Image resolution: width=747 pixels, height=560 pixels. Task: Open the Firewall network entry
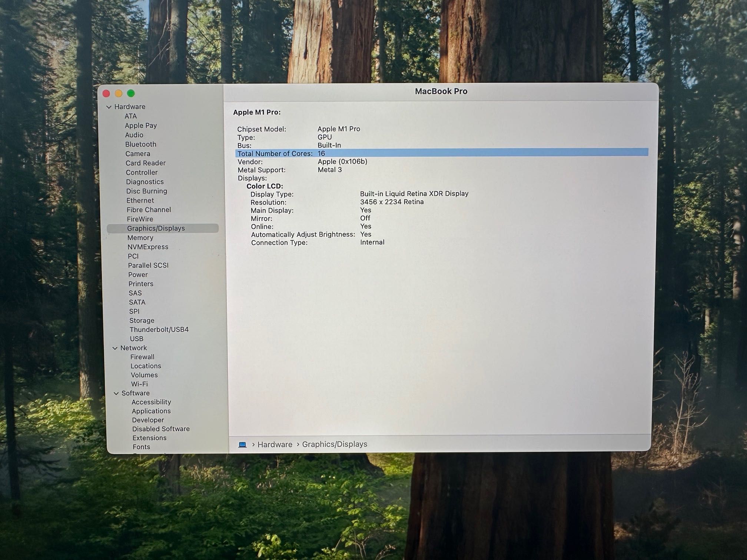pyautogui.click(x=142, y=357)
